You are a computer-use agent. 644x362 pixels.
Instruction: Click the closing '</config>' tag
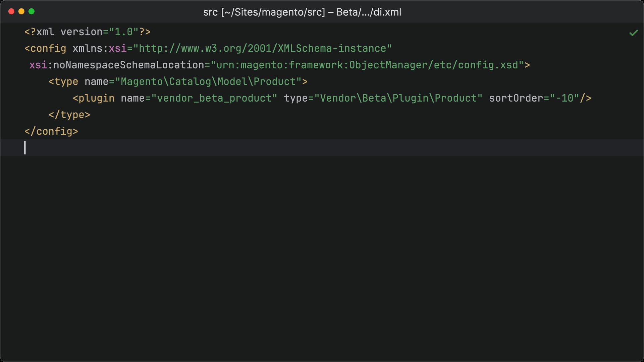(51, 131)
